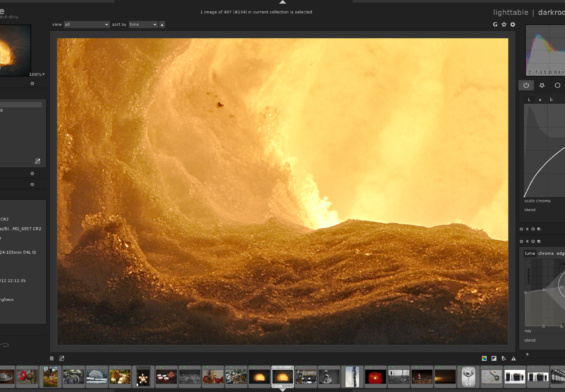Select the glowing orb thumbnail left of the selected one
The width and height of the screenshot is (565, 392).
[259, 377]
